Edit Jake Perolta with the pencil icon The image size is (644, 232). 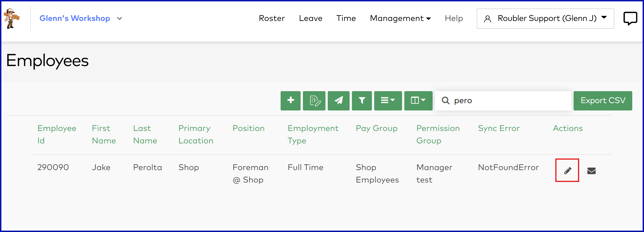[567, 171]
